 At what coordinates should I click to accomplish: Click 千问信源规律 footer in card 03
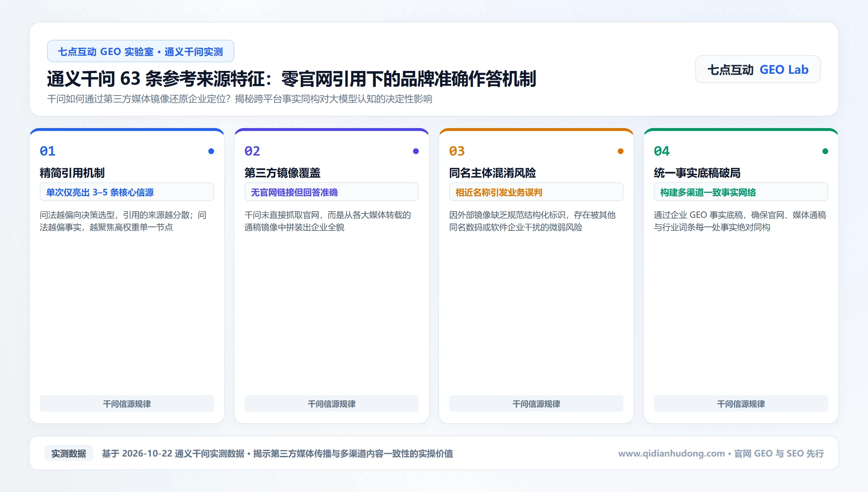click(536, 403)
